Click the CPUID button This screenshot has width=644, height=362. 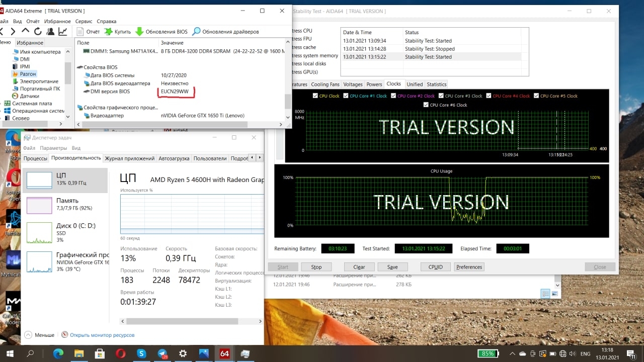[435, 267]
